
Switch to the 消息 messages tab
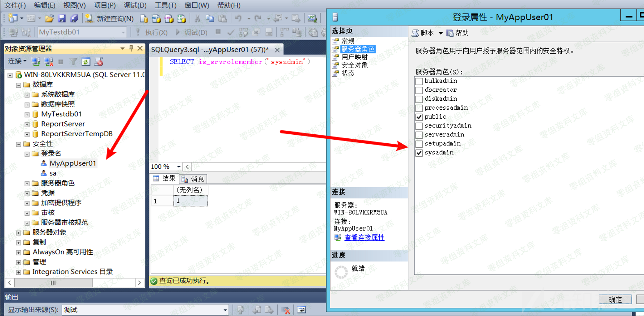click(x=194, y=179)
